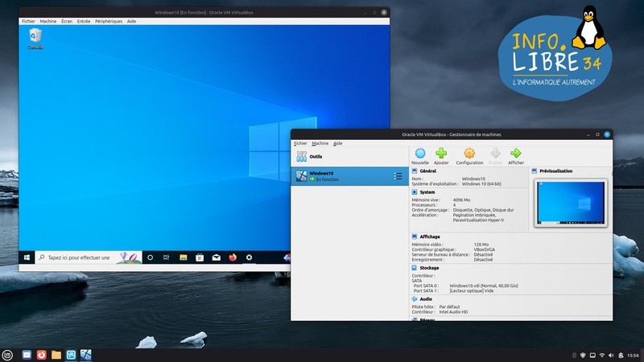Open machine Configuration gear icon
644x362 pixels.
(469, 153)
